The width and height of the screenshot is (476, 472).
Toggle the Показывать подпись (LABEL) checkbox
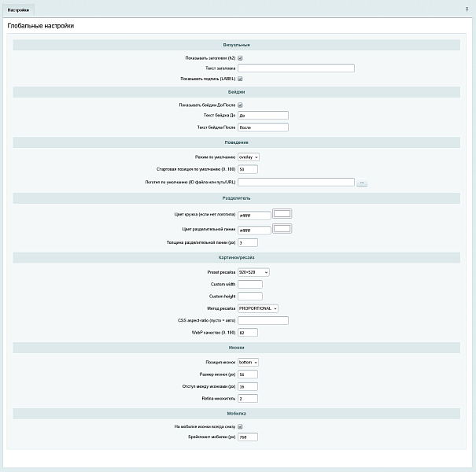(x=240, y=79)
